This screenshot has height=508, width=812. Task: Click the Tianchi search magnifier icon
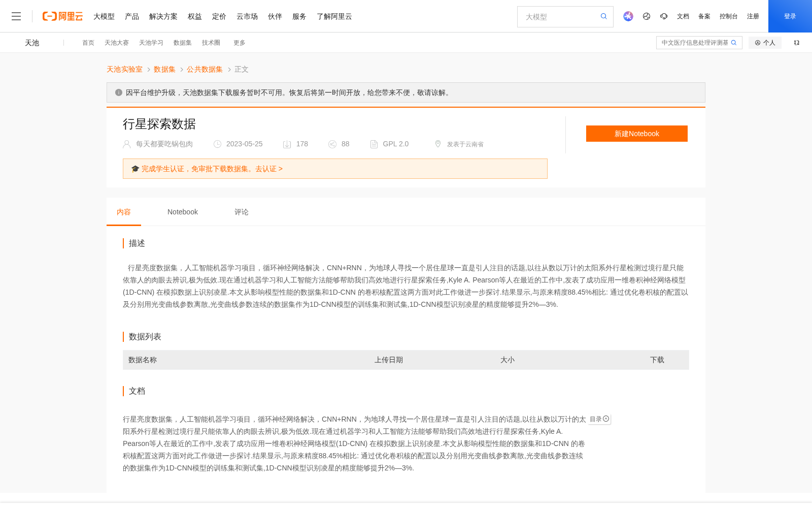pyautogui.click(x=734, y=43)
